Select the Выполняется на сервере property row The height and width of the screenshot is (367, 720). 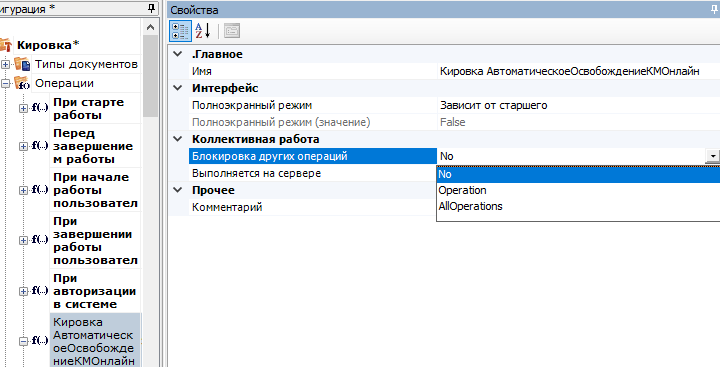point(313,173)
